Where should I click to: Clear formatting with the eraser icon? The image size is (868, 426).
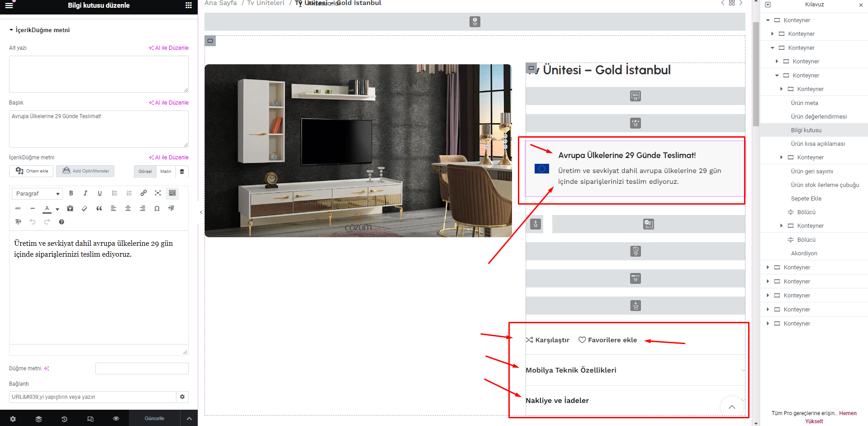pyautogui.click(x=85, y=208)
